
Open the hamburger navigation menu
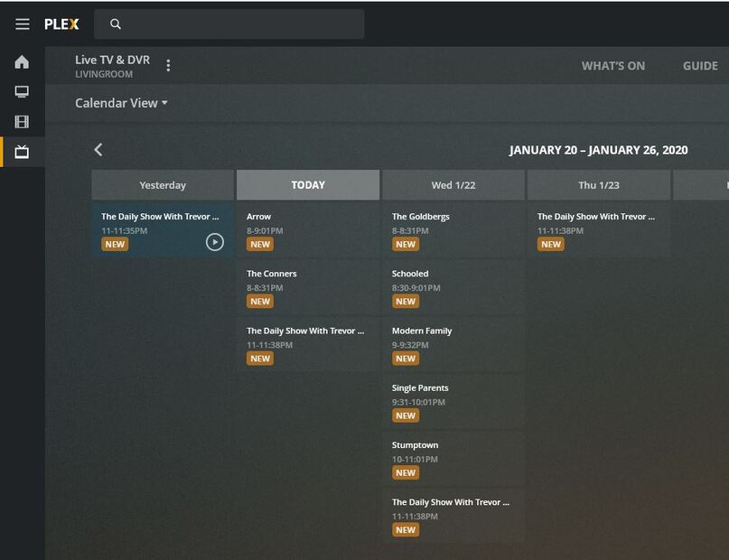(x=23, y=24)
